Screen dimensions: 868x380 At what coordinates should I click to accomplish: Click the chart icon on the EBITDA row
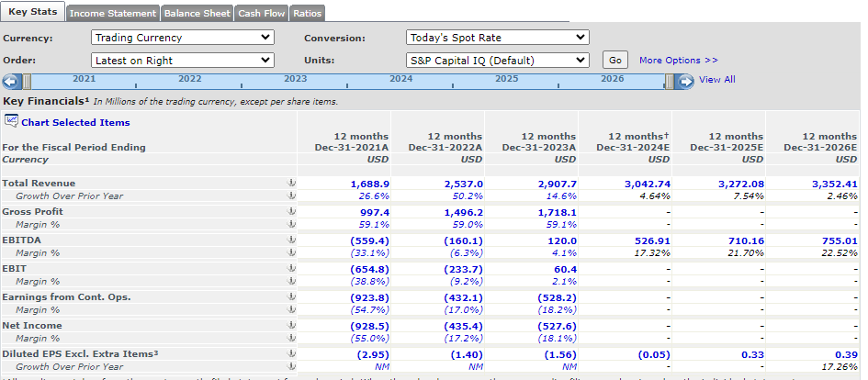(292, 240)
